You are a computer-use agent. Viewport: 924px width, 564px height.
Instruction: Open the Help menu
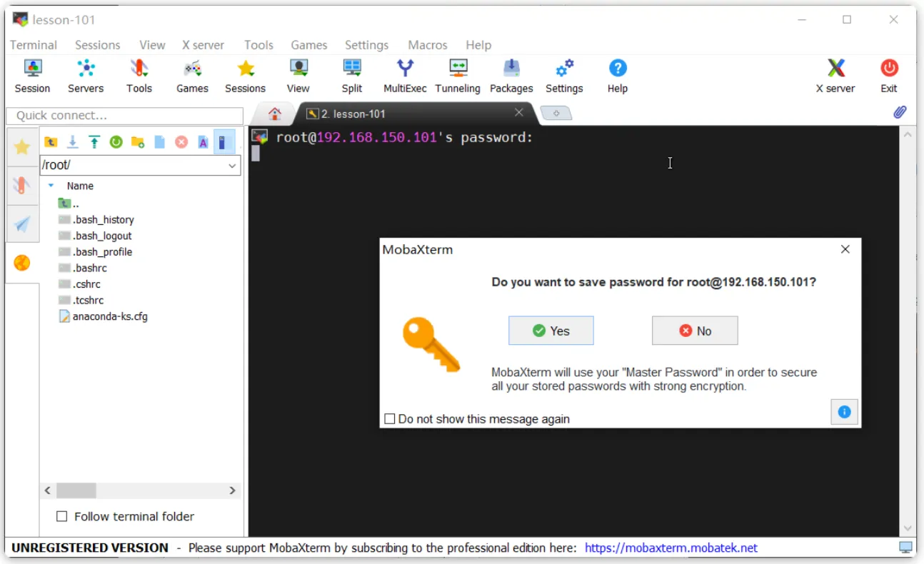[x=478, y=45]
